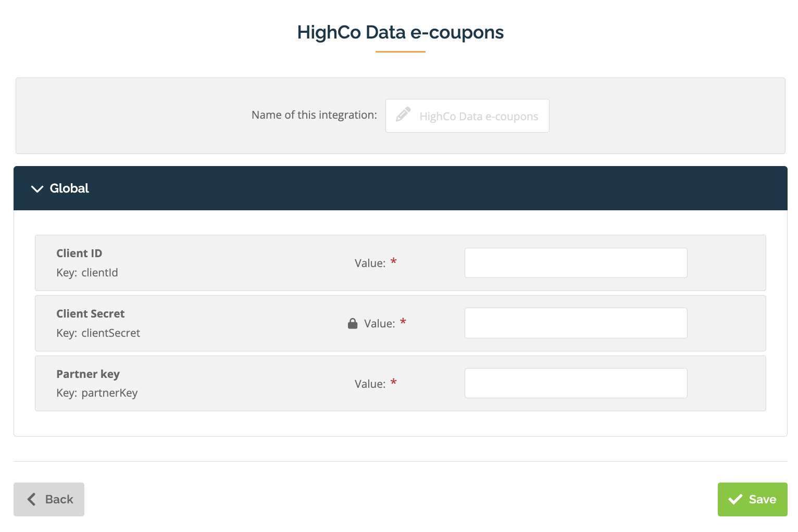Screen dimensions: 798x532
Task: Edit the integration name text field
Action: point(478,116)
